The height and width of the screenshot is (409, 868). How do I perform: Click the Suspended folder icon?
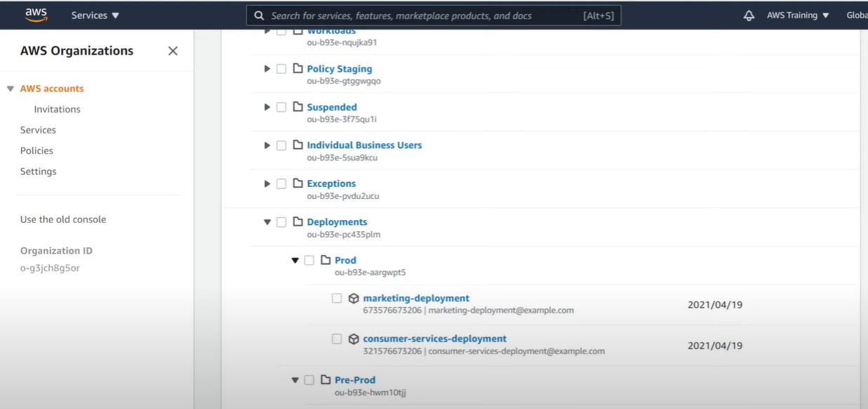[298, 107]
